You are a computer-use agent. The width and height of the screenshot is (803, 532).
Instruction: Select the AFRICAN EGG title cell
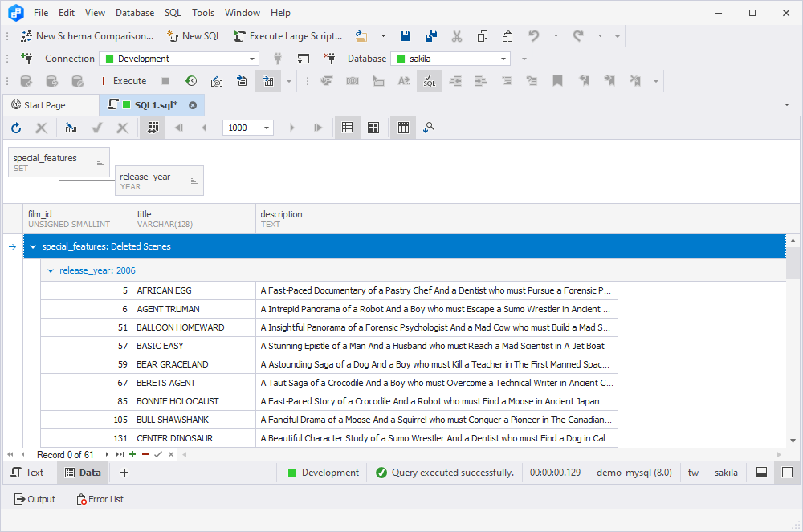tap(194, 290)
